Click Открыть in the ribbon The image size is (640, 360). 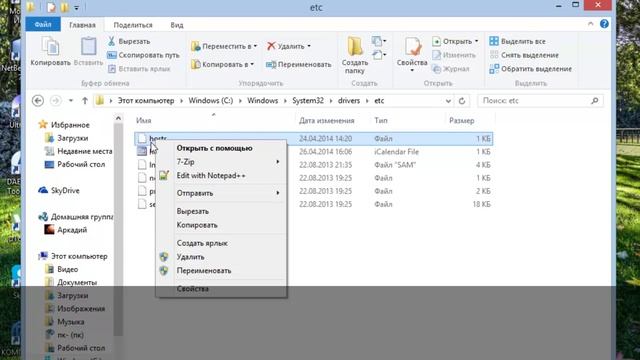click(x=455, y=41)
